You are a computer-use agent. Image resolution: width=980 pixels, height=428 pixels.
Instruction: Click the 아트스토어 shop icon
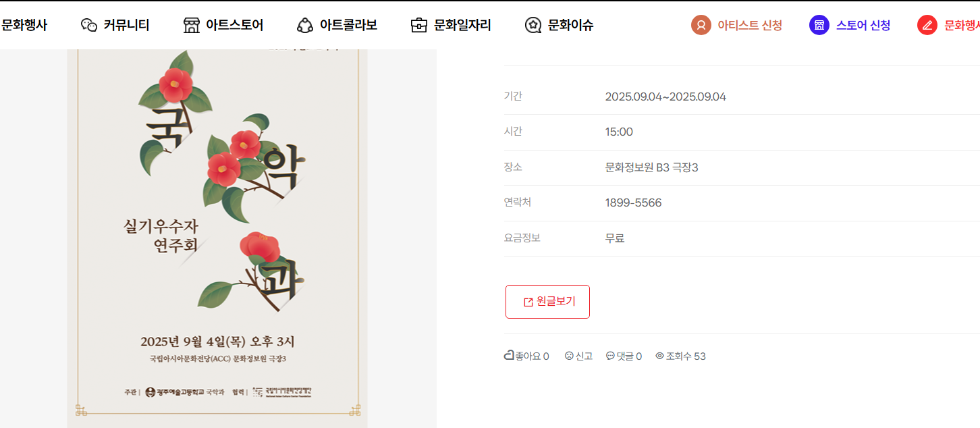192,26
